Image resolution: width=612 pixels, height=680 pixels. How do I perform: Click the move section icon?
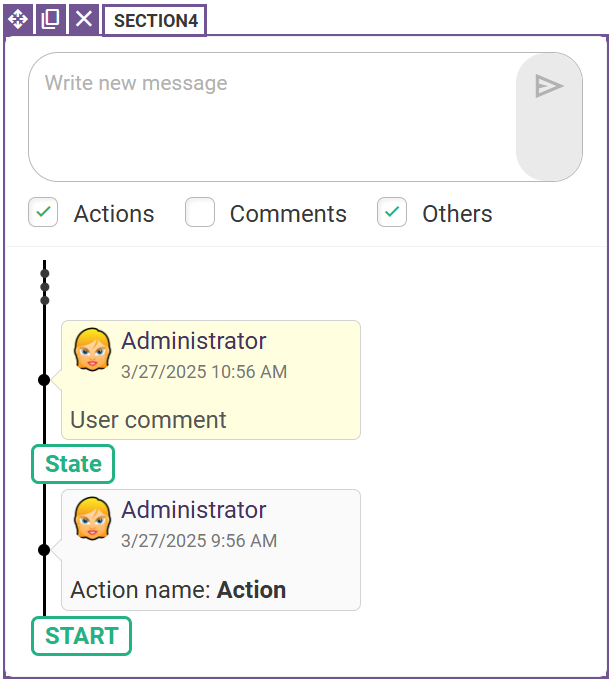tap(18, 20)
